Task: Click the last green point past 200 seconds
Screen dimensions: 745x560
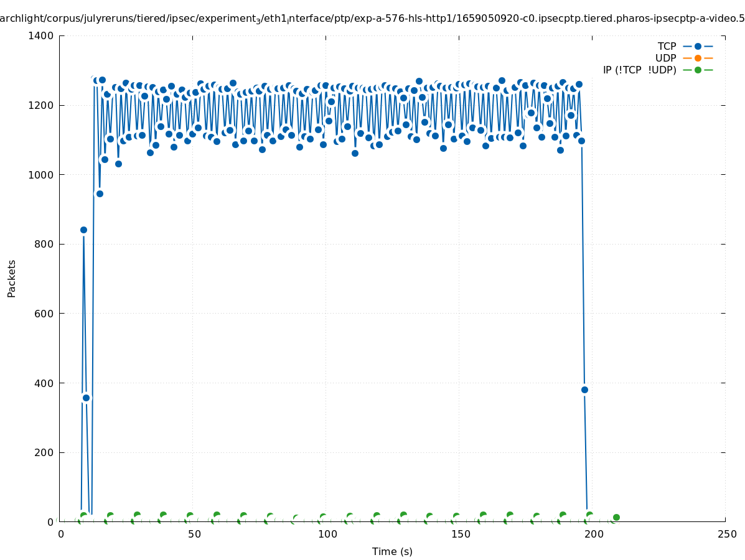Action: 616,517
